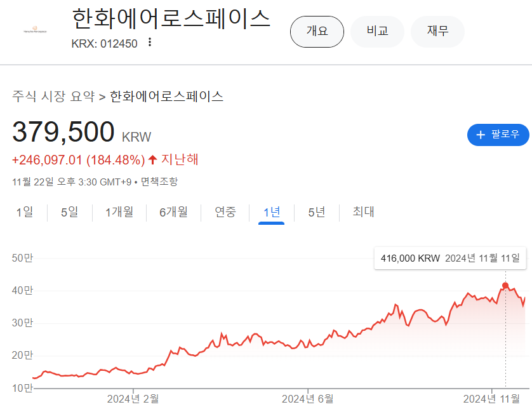The width and height of the screenshot is (532, 414).
Task: Open the three-dot menu beside KRX: 012450
Action: (150, 43)
